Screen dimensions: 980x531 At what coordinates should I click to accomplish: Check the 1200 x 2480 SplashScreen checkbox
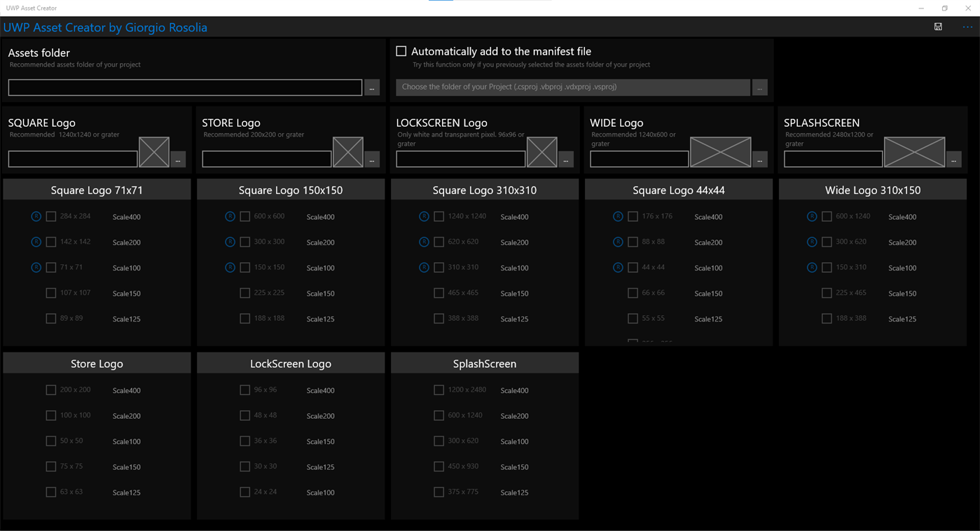439,390
